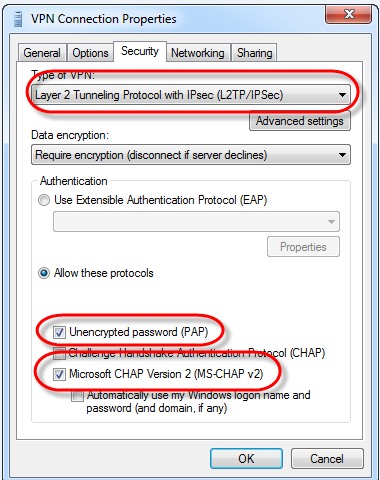
Task: Click the EAP Properties button
Action: tap(303, 247)
